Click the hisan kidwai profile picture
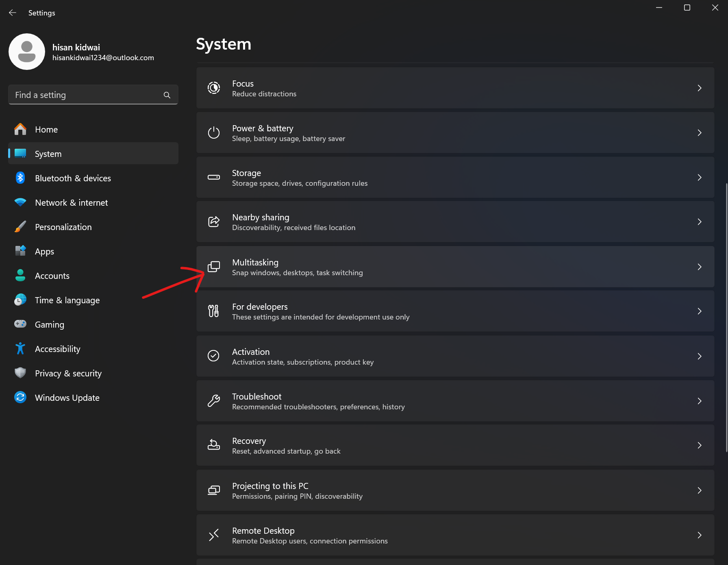728x565 pixels. (27, 52)
